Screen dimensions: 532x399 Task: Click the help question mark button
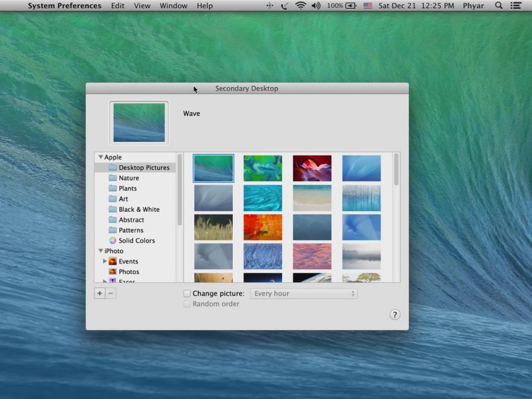pyautogui.click(x=395, y=315)
